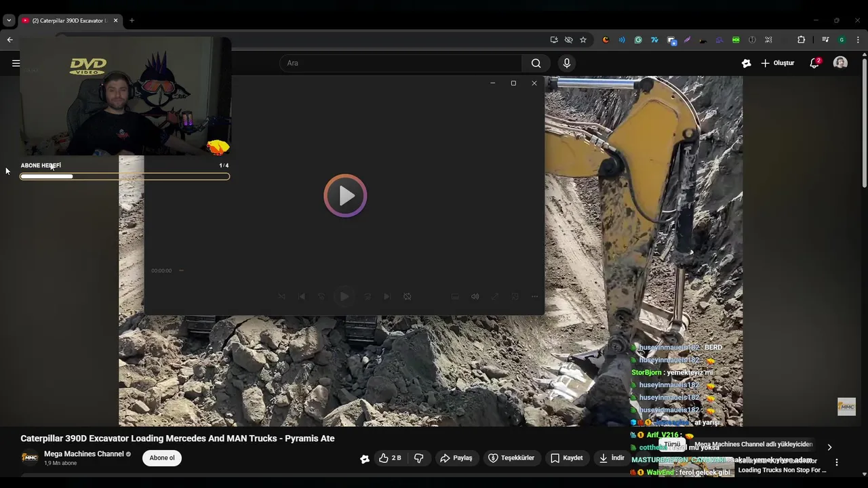This screenshot has width=868, height=488.
Task: Click the crossed-out eye icon in address bar
Action: (568, 40)
